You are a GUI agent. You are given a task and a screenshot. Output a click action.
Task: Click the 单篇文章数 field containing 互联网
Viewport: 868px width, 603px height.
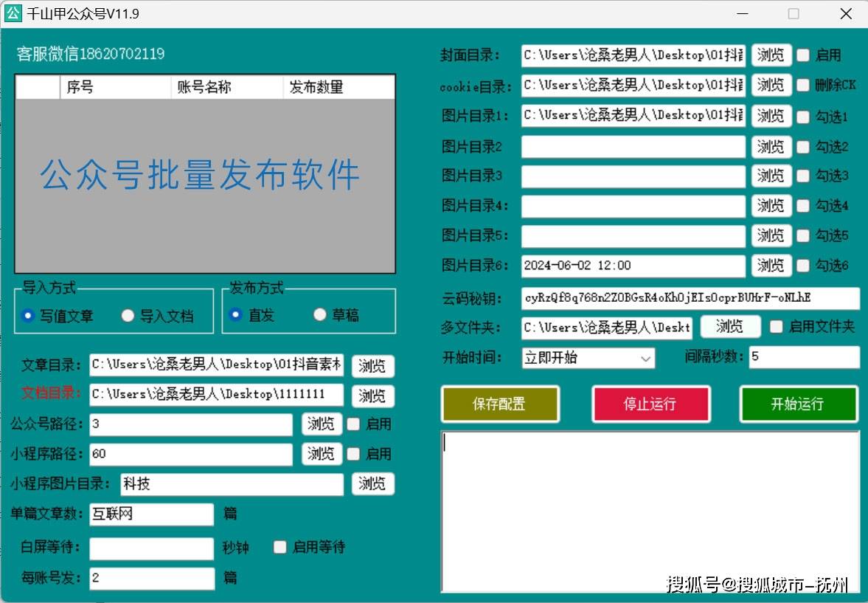[x=152, y=514]
